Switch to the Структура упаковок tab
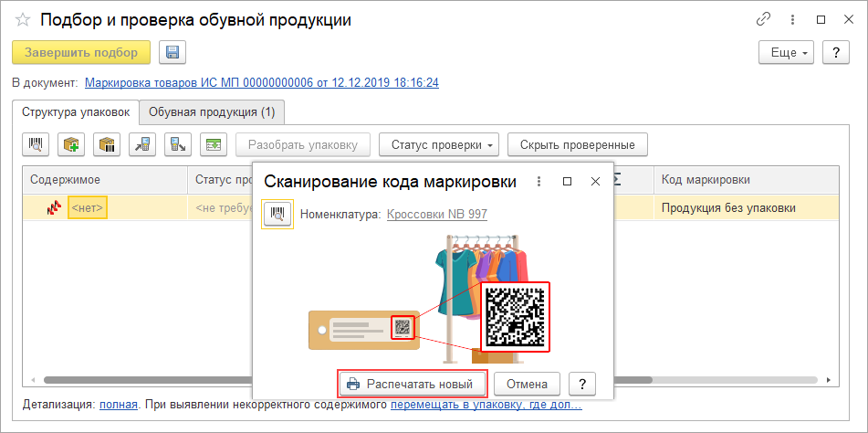The image size is (868, 433). (76, 112)
